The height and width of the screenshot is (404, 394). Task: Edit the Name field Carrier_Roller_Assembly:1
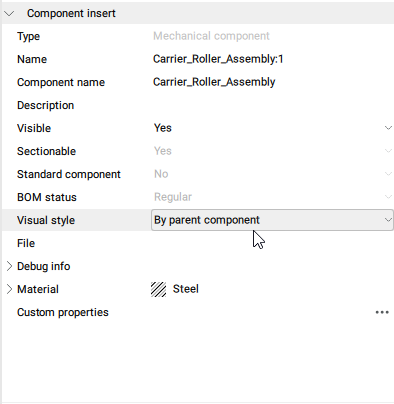click(272, 59)
